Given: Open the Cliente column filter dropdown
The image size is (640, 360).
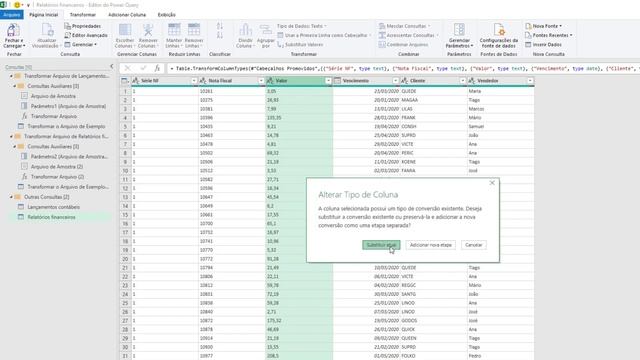Looking at the screenshot, I should tap(462, 81).
